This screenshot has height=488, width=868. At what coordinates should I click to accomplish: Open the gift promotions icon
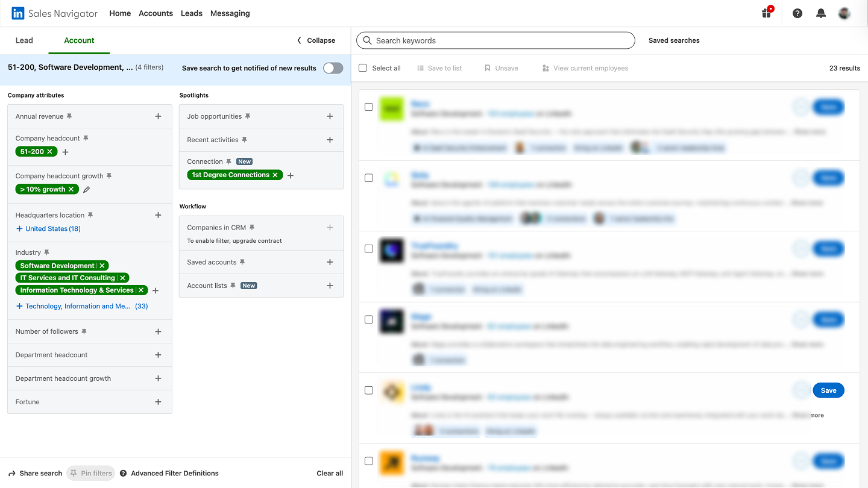click(766, 13)
